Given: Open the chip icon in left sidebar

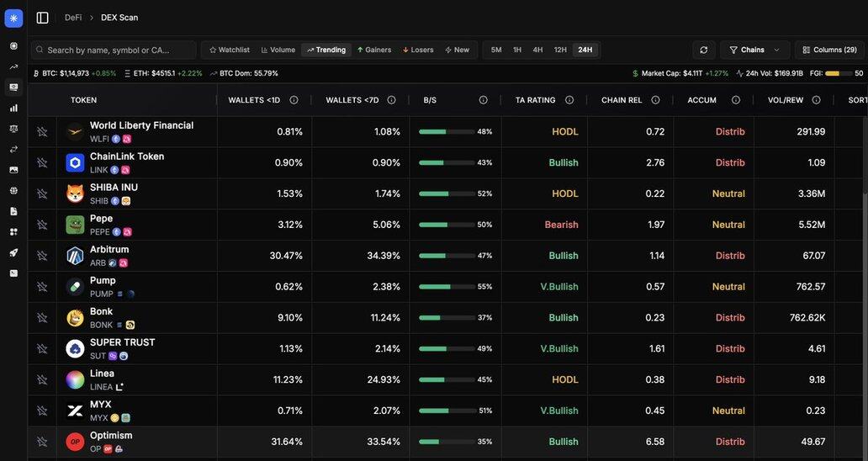Looking at the screenshot, I should coord(13,46).
